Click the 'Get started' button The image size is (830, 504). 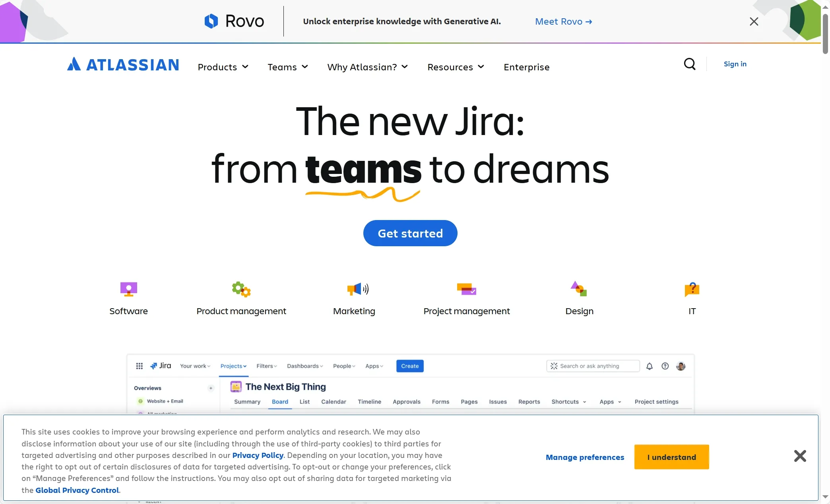410,233
